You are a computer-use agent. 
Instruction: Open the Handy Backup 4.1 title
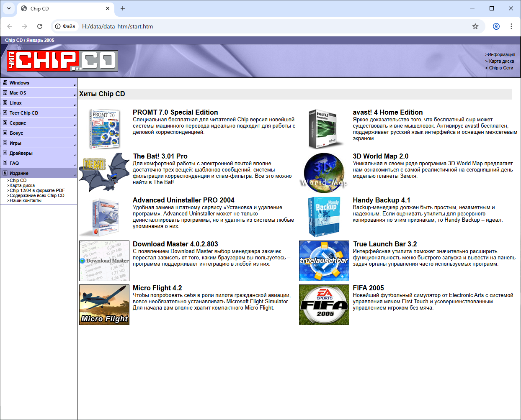382,200
